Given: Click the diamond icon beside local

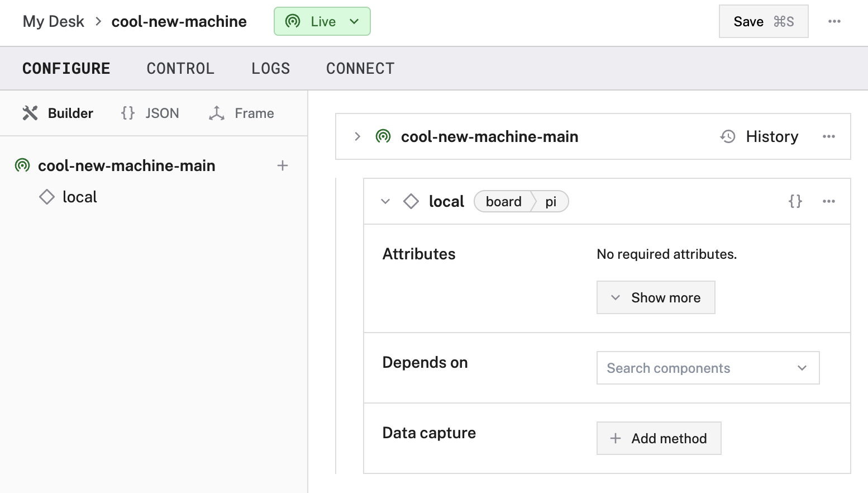Looking at the screenshot, I should click(x=411, y=201).
